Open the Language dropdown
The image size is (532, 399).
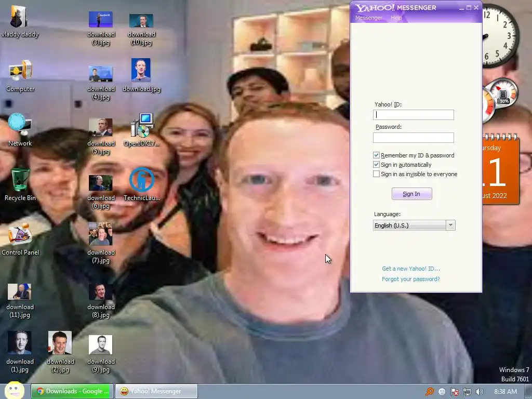tap(414, 225)
